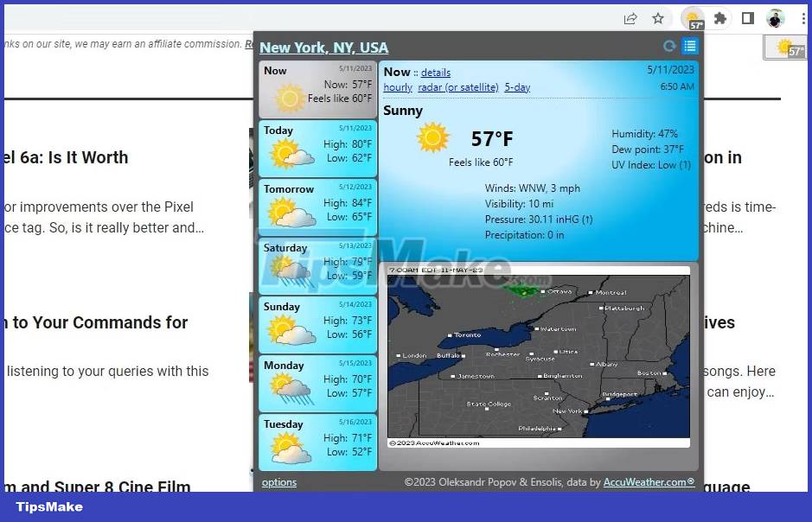Viewport: 812px width, 522px height.
Task: Switch to the 5-day forecast view
Action: click(516, 87)
